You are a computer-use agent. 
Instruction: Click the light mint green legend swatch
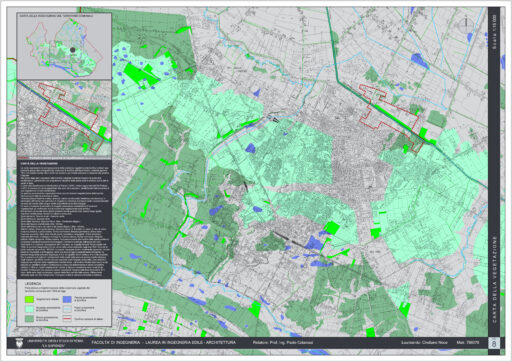(x=30, y=309)
